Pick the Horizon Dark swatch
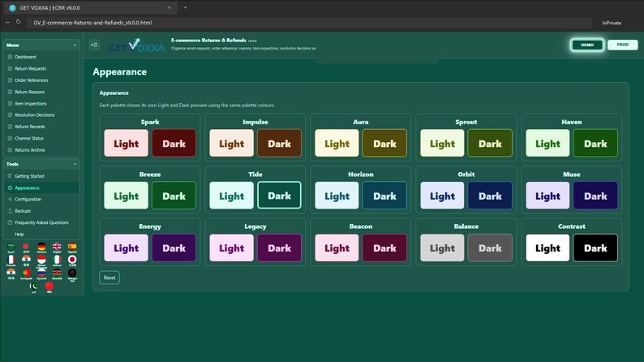Screen dimensions: 644x362 click(384, 196)
